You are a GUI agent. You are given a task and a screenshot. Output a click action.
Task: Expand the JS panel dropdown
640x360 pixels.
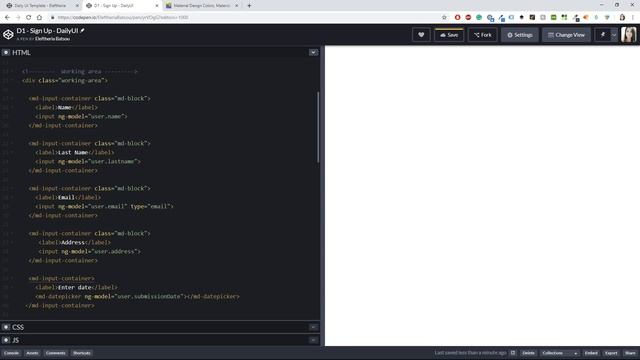[x=313, y=340]
